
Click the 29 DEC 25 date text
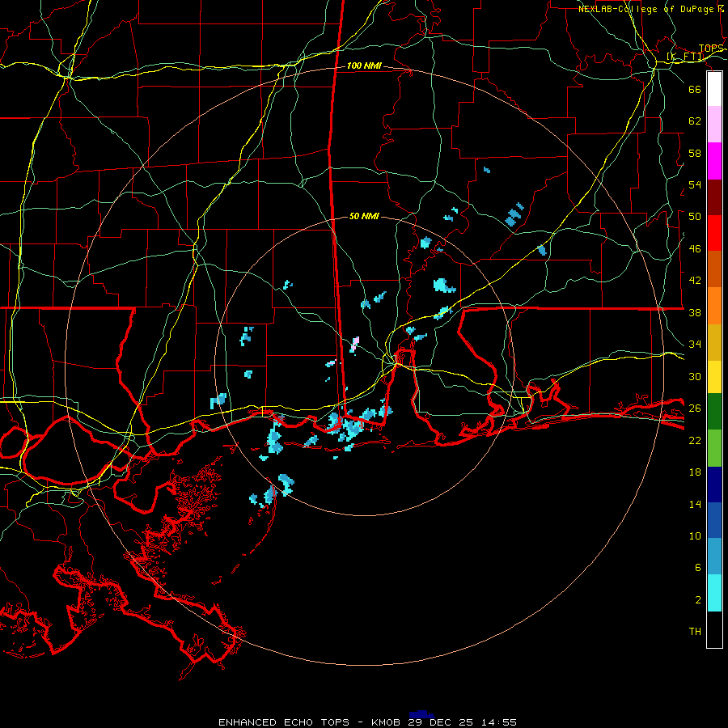pos(441,722)
